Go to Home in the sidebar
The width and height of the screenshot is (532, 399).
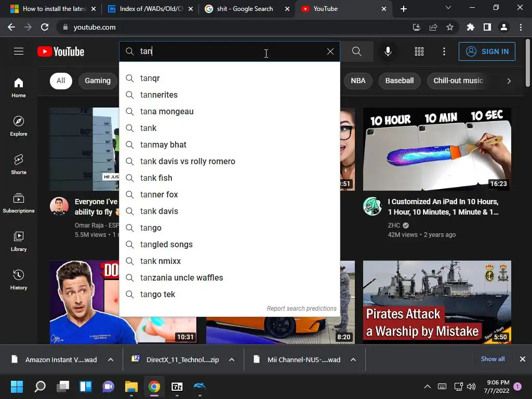point(19,87)
